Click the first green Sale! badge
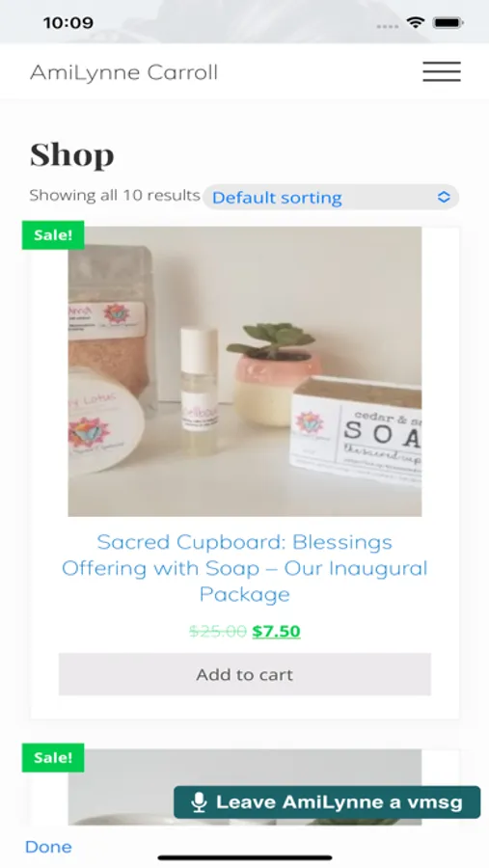489x868 pixels. 53,235
